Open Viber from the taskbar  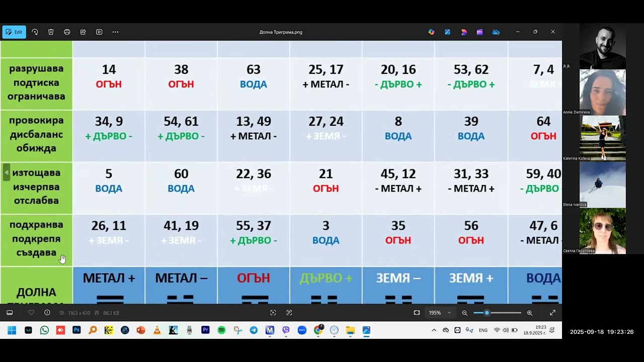click(286, 330)
